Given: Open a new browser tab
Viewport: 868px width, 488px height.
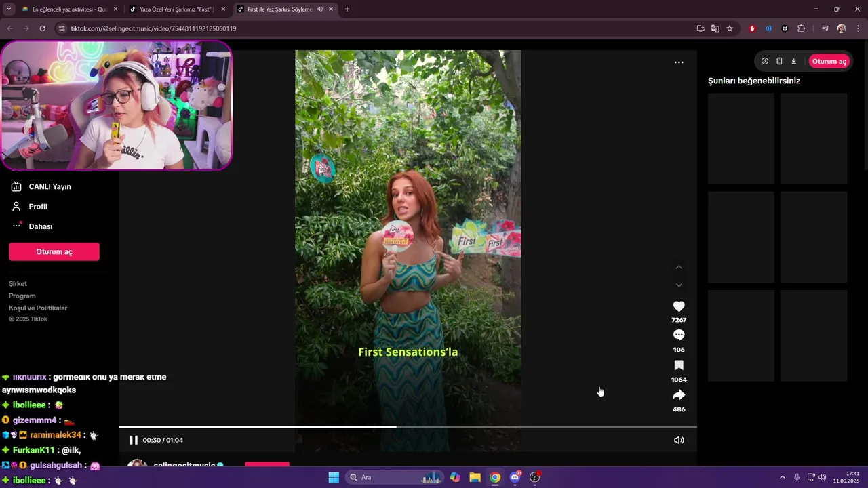Looking at the screenshot, I should 347,9.
